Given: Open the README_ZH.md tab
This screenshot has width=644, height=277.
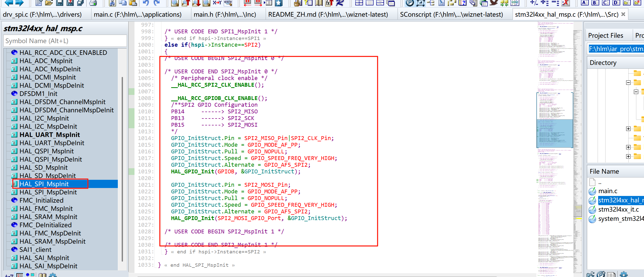Looking at the screenshot, I should tap(328, 15).
